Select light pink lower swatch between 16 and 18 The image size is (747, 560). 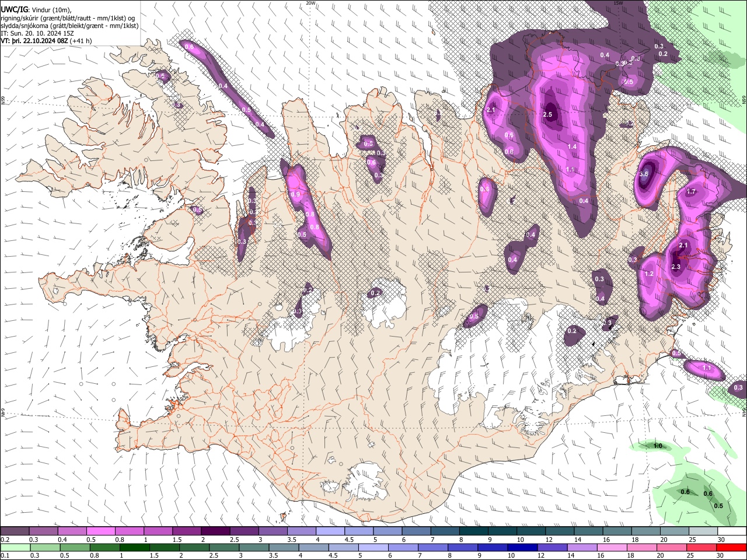[613, 547]
